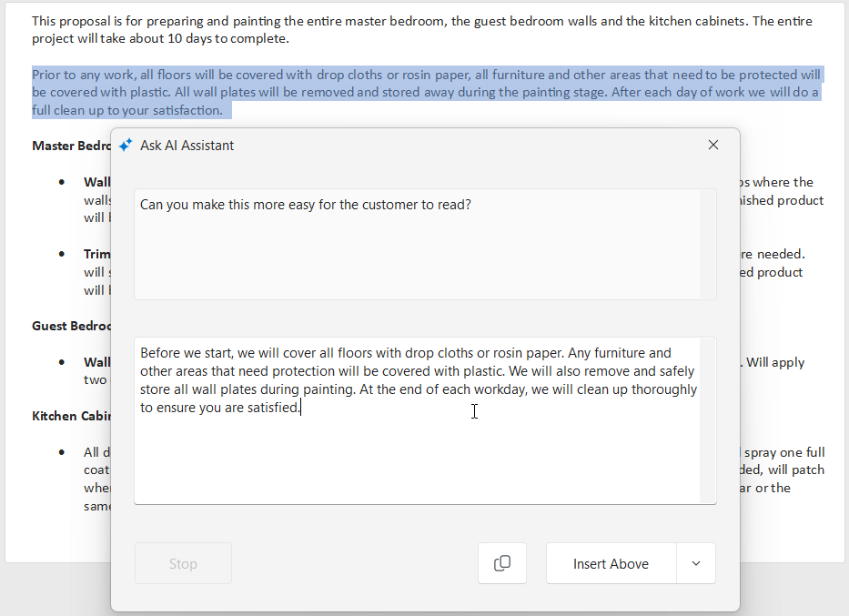Screen dimensions: 849x616
Task: Click the Walls bullet under Guest Bedroom
Action: click(96, 361)
